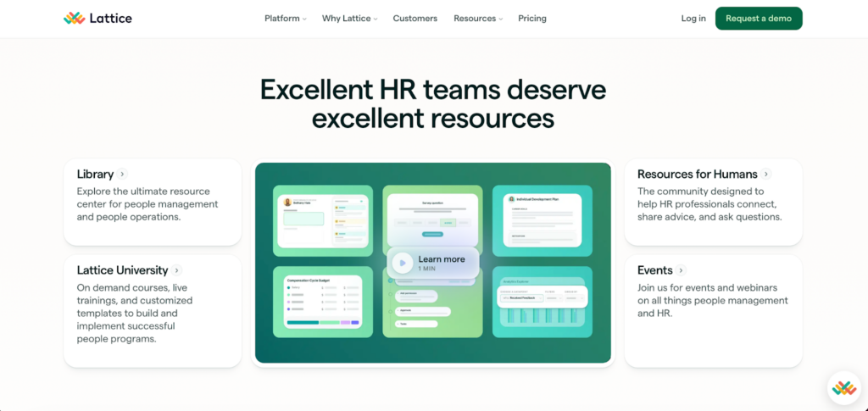Click the Compensation Cycle Budget thumbnail

tap(323, 302)
